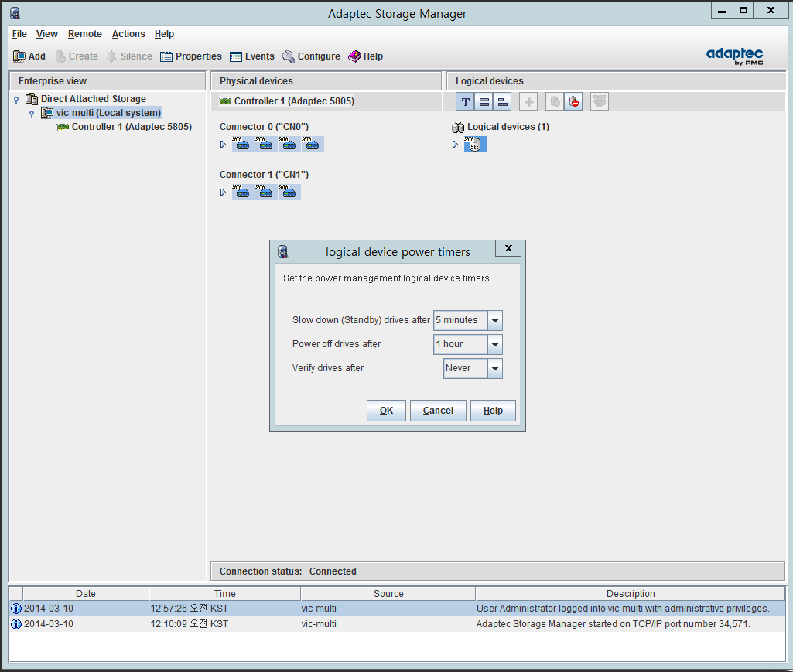This screenshot has height=672, width=793.
Task: Click Connection status: Connected text
Action: [288, 571]
